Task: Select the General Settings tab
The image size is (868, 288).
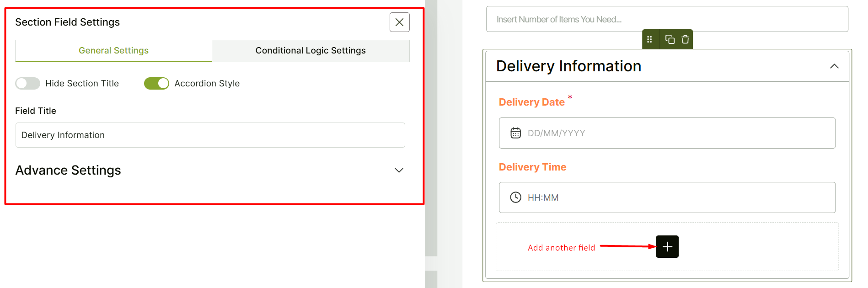Action: click(113, 51)
